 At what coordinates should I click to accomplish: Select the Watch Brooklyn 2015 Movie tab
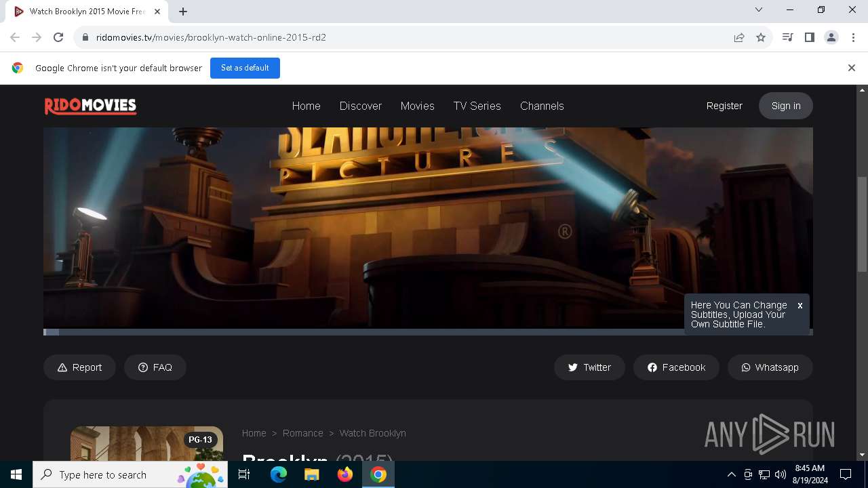[x=87, y=12]
